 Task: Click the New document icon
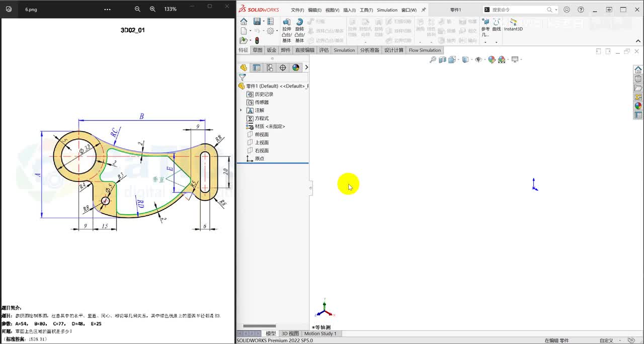[243, 31]
